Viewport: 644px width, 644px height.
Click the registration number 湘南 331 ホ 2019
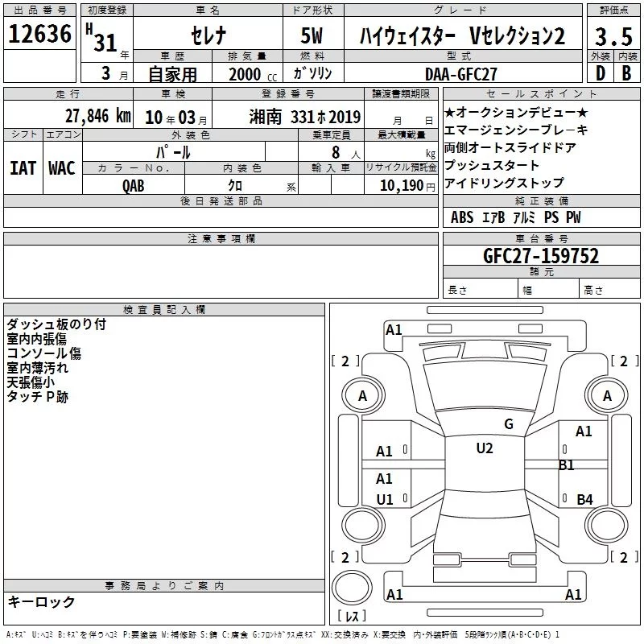click(305, 118)
